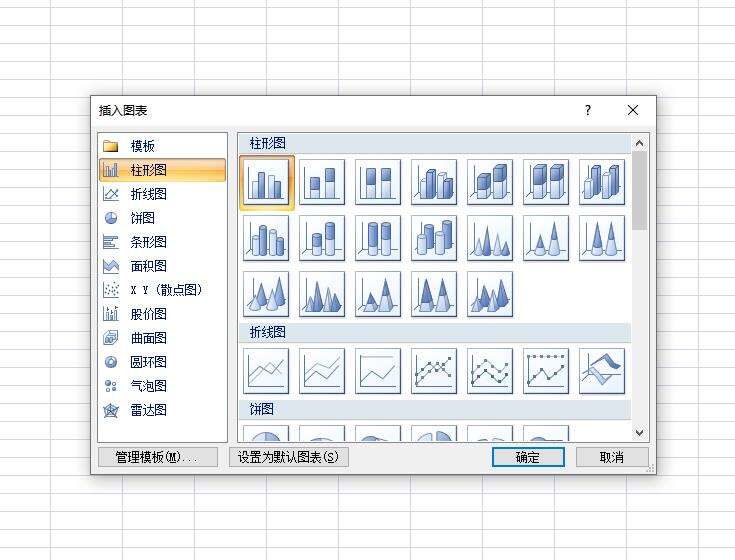Pick 100% stacked line with markers
Viewport: 735px width, 560px height.
coord(546,371)
